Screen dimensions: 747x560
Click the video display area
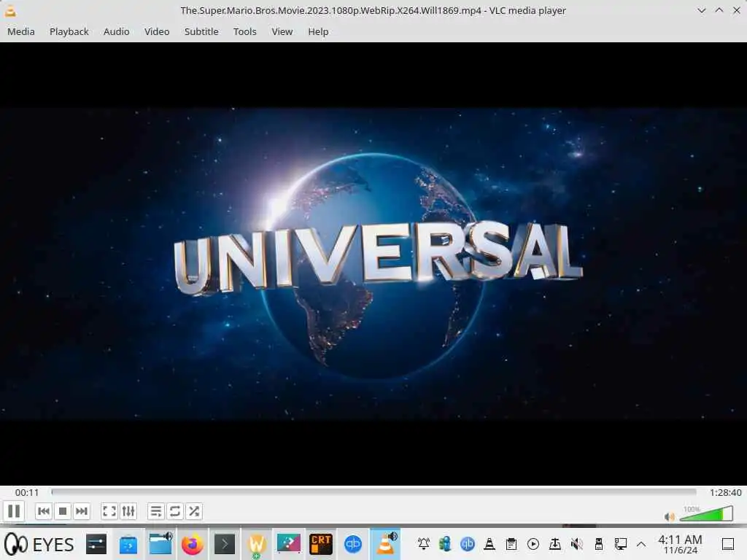tap(373, 263)
